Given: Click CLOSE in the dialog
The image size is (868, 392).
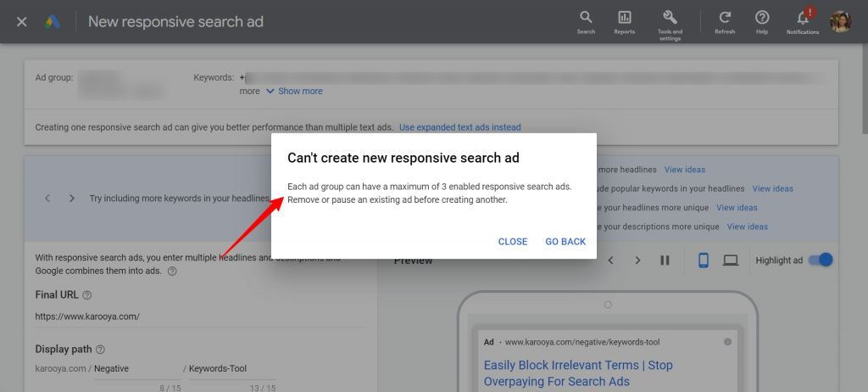Looking at the screenshot, I should tap(513, 242).
